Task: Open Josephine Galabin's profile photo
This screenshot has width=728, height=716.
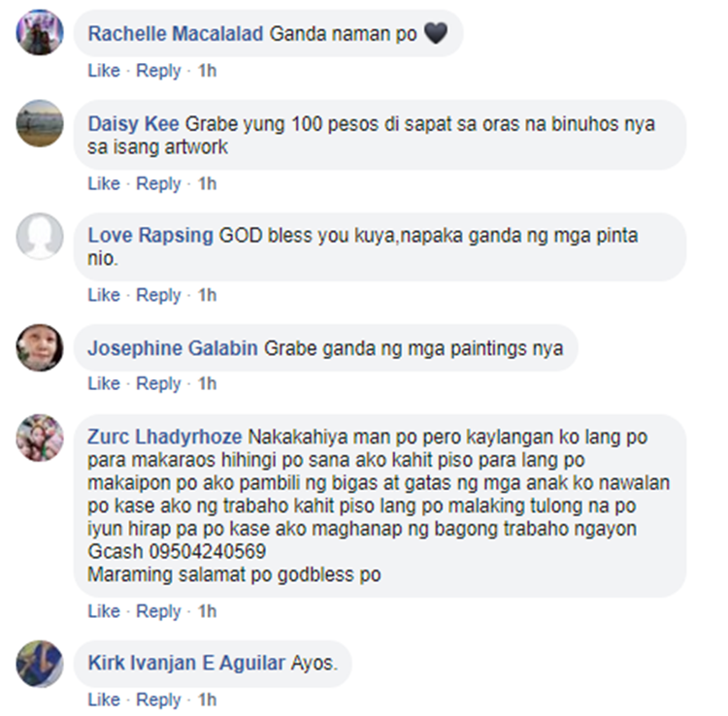Action: click(x=40, y=347)
